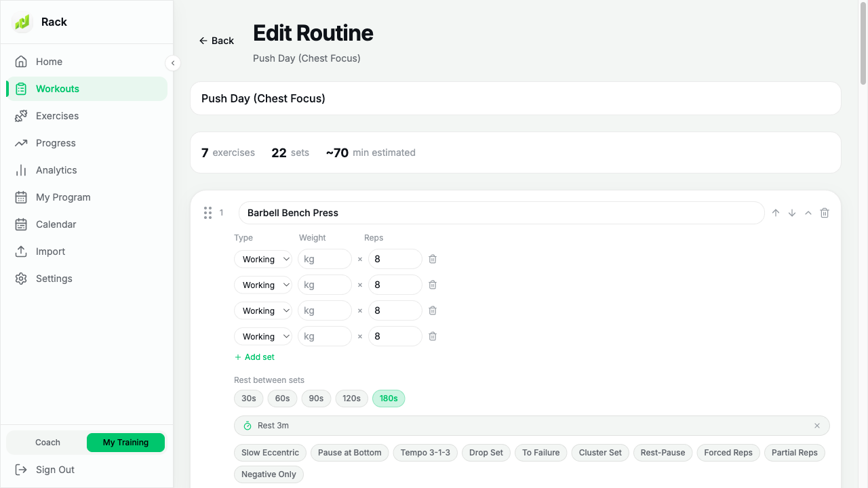Delete the third set with trash icon

433,310
